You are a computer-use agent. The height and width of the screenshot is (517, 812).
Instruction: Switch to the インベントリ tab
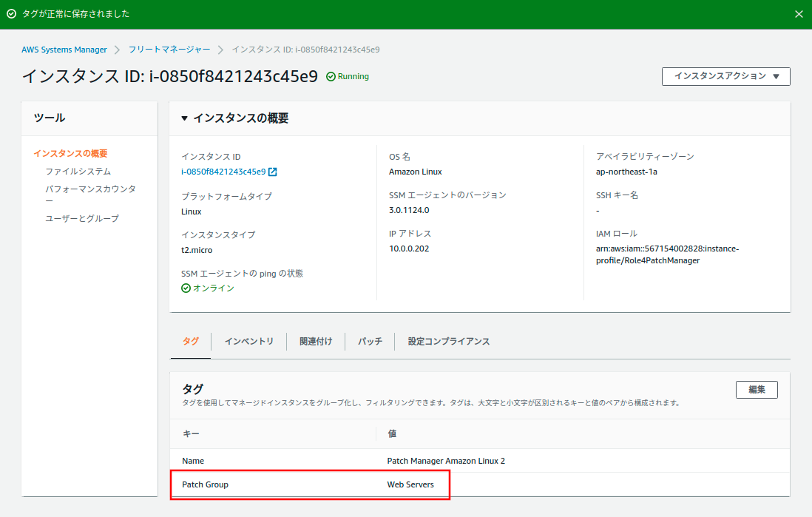coord(248,341)
